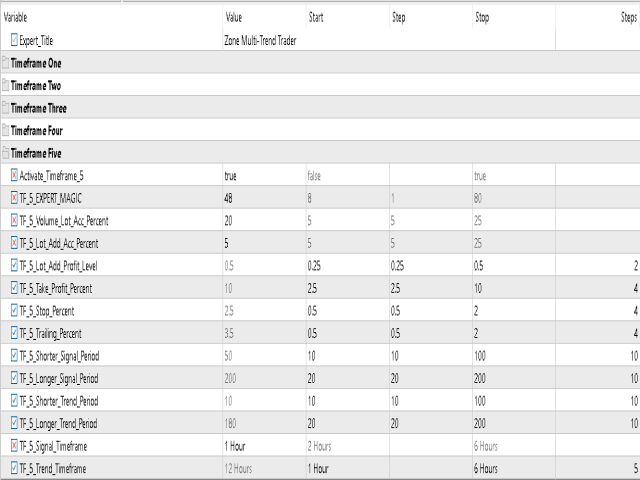Open TF_5_Trend_Timeframe Start value 1 Hour
Viewport: 640px width, 480px height.
tap(318, 469)
